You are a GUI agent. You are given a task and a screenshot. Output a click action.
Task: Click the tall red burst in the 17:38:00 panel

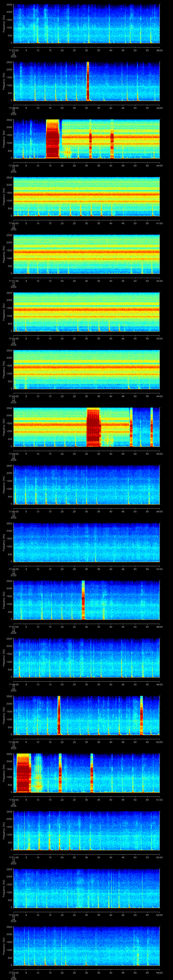coord(88,81)
